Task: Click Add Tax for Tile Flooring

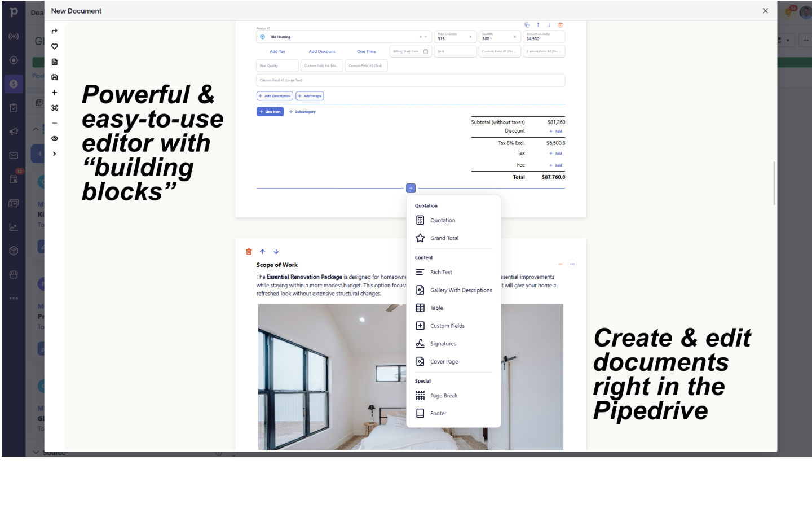Action: (277, 51)
